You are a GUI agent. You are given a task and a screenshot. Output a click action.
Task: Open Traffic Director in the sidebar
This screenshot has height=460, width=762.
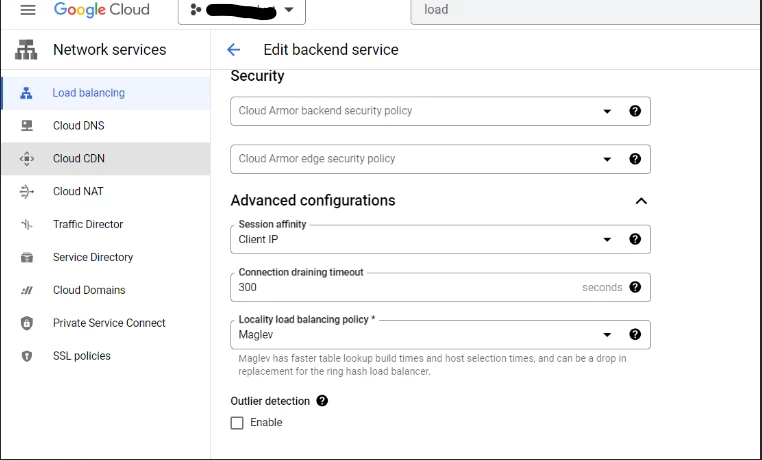click(x=106, y=224)
